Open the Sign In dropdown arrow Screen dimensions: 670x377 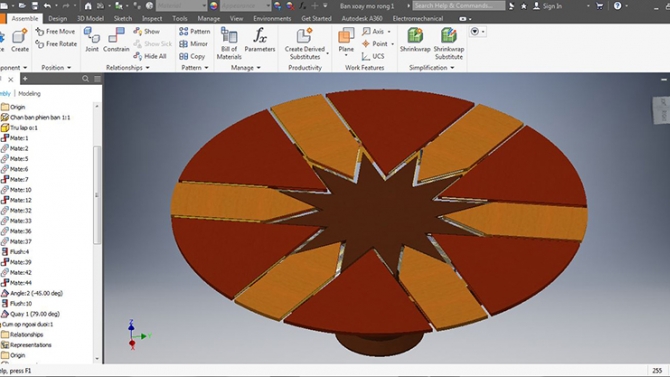(x=588, y=6)
